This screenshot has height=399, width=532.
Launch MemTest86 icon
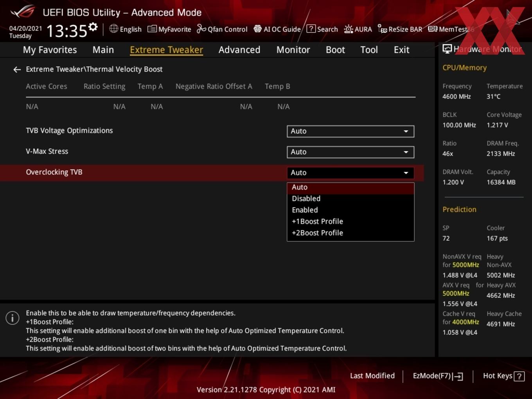pos(433,29)
